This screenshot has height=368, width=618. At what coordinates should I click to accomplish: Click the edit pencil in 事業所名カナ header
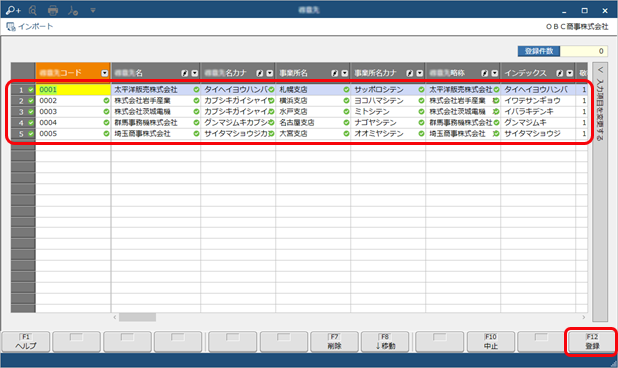pos(410,73)
